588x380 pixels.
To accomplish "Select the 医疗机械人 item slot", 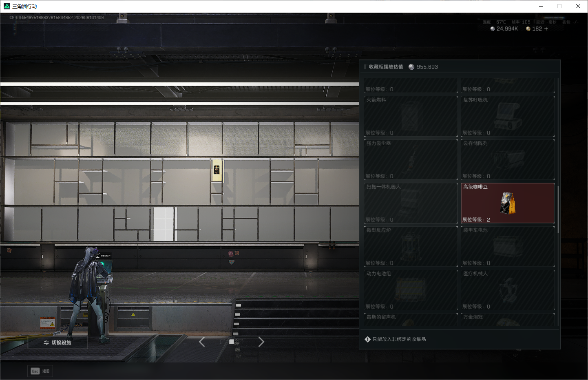I will point(508,290).
